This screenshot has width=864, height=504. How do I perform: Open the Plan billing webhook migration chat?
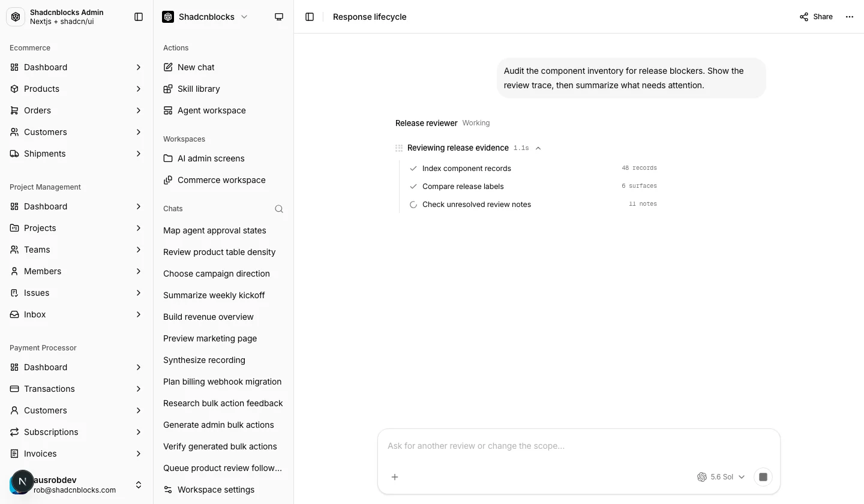pos(223,382)
